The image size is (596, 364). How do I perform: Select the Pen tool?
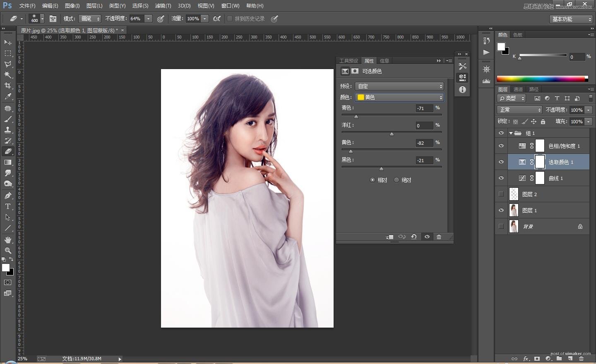pos(8,196)
